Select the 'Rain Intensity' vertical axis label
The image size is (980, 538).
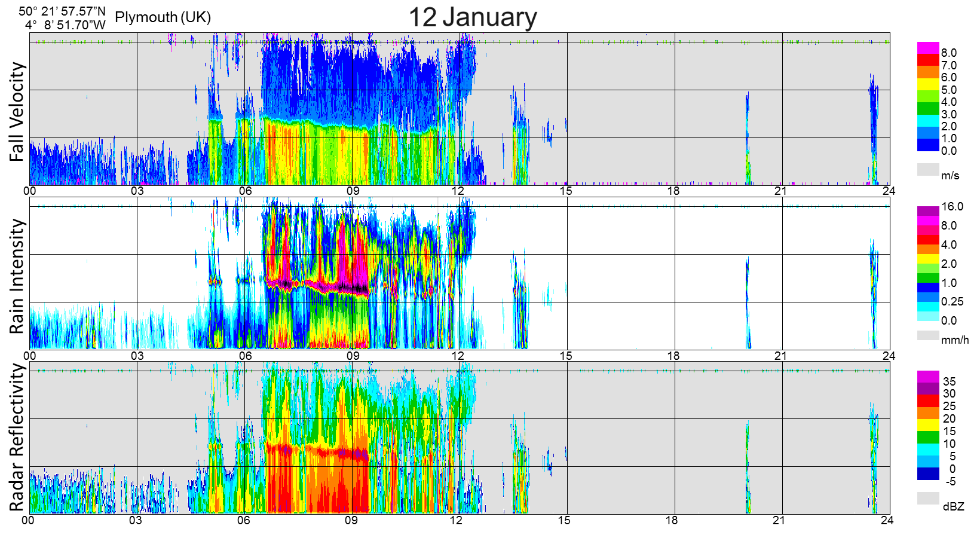17,276
